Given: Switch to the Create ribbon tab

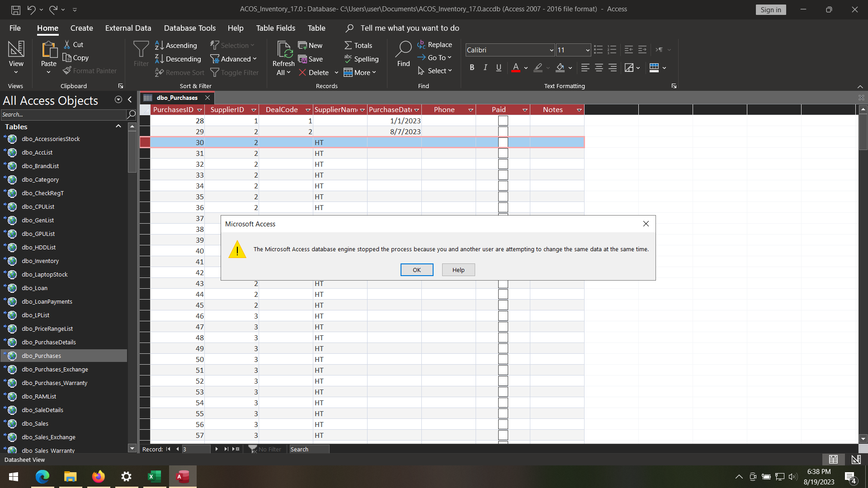Looking at the screenshot, I should [x=81, y=28].
